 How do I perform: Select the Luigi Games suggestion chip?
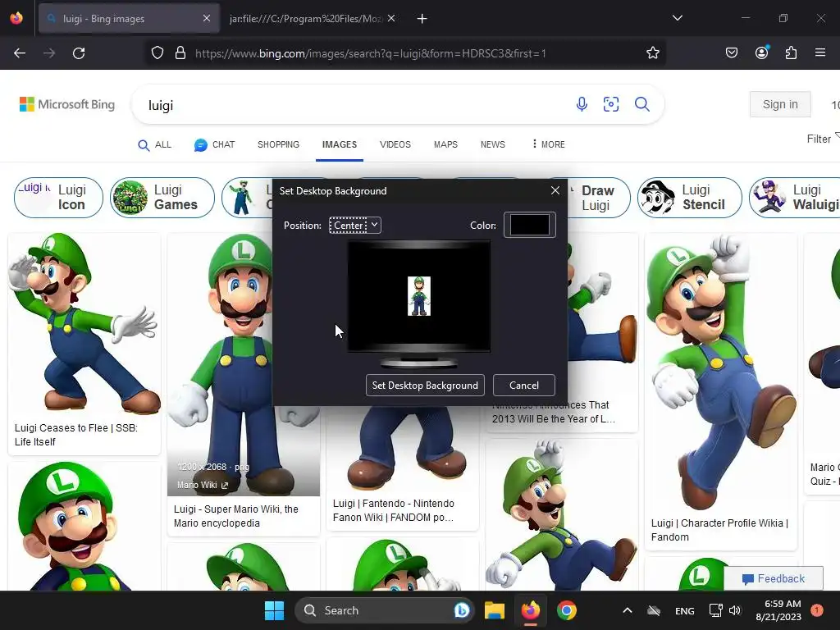pos(162,197)
